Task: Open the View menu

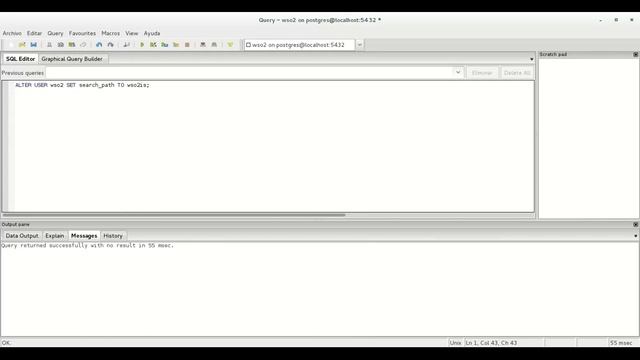Action: (x=131, y=33)
